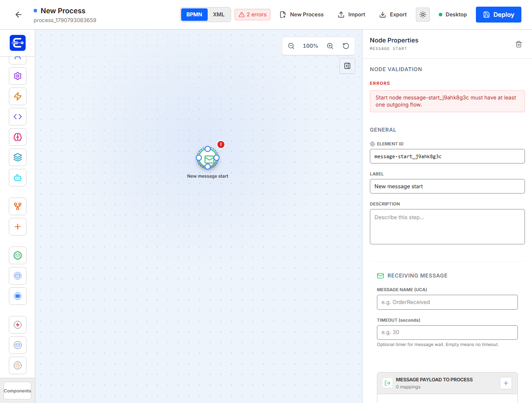Edit the Label field
This screenshot has width=532, height=403.
(x=447, y=186)
